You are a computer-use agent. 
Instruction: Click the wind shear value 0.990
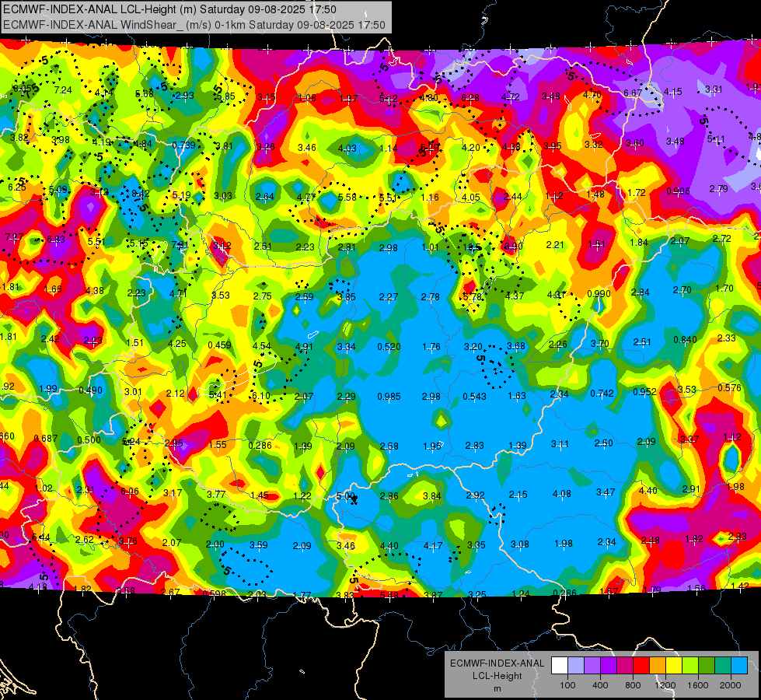click(599, 293)
